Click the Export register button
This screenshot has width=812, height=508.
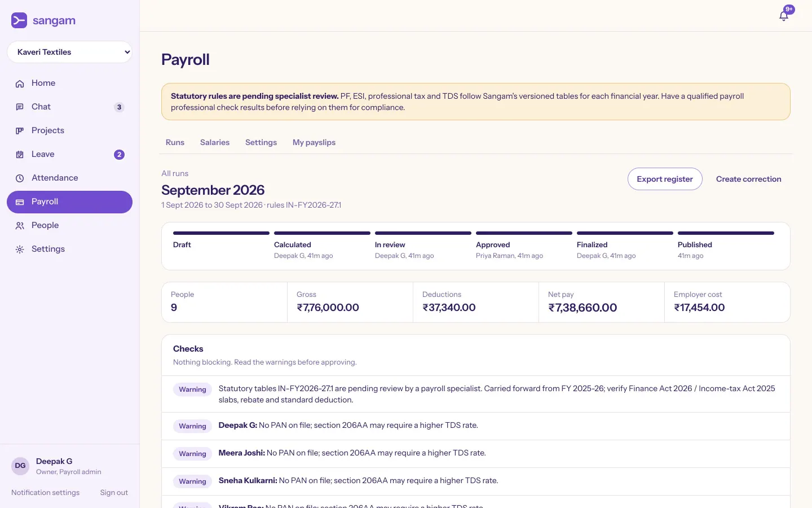point(665,179)
